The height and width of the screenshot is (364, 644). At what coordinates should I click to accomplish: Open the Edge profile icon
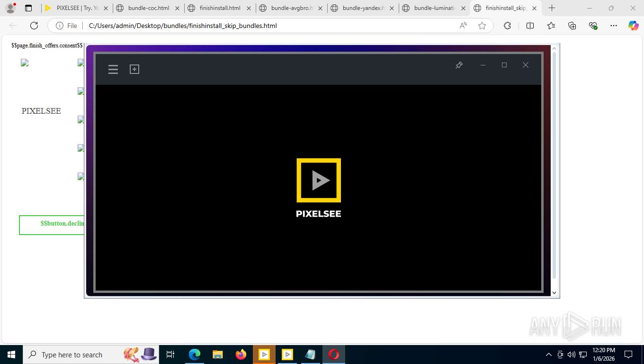coord(10,8)
